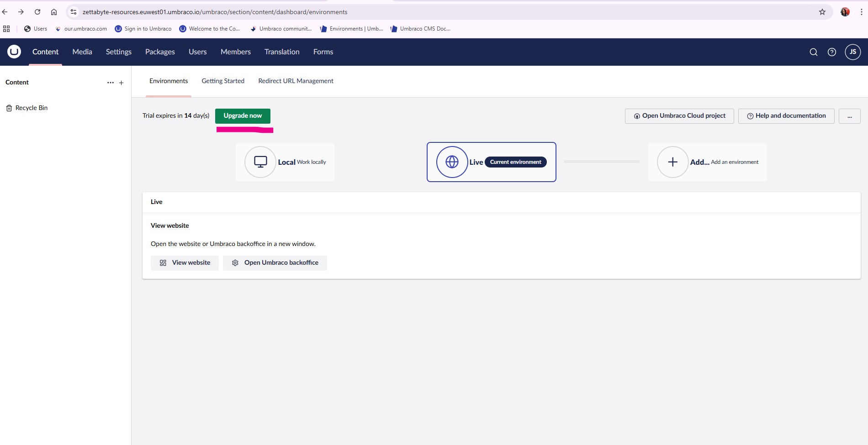
Task: Open the our.umbraco.com bookmark
Action: (x=81, y=29)
